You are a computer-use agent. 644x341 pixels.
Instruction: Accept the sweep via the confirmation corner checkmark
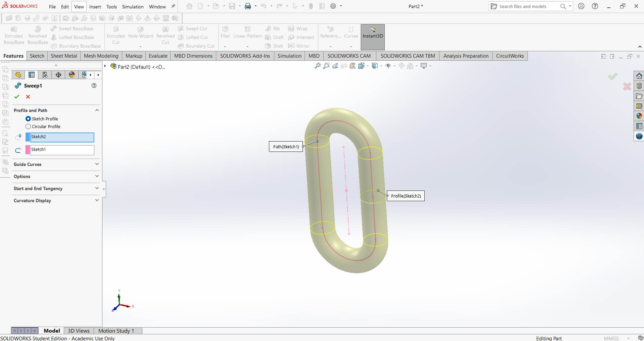pyautogui.click(x=613, y=76)
